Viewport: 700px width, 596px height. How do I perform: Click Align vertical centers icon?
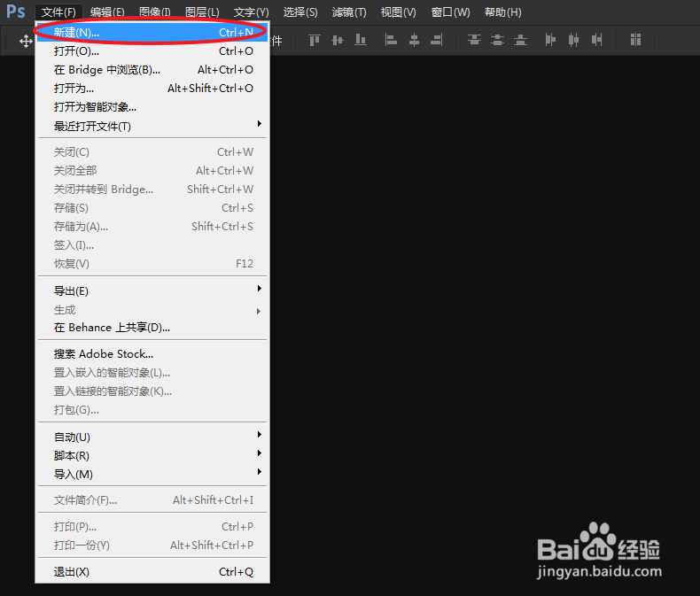(338, 41)
